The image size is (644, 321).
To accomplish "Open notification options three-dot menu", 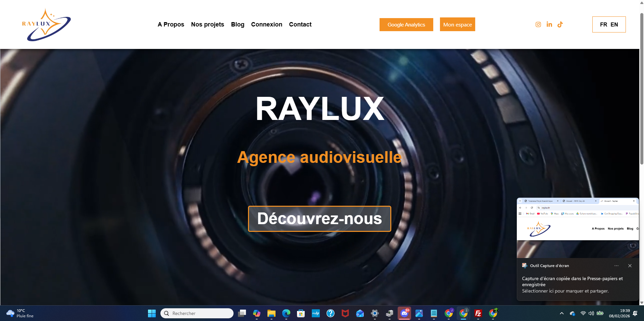I will click(x=616, y=266).
